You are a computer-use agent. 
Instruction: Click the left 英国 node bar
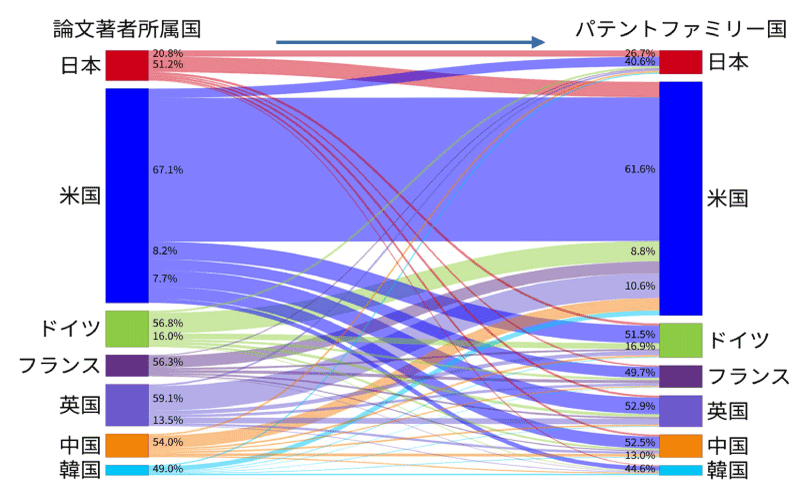pos(127,404)
